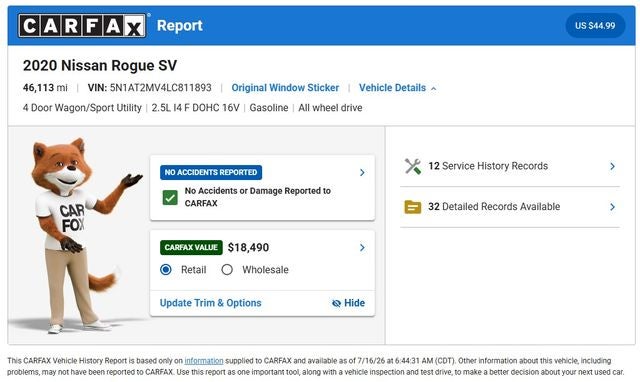The width and height of the screenshot is (640, 382).
Task: Open the Original Window Sticker link
Action: pos(285,88)
